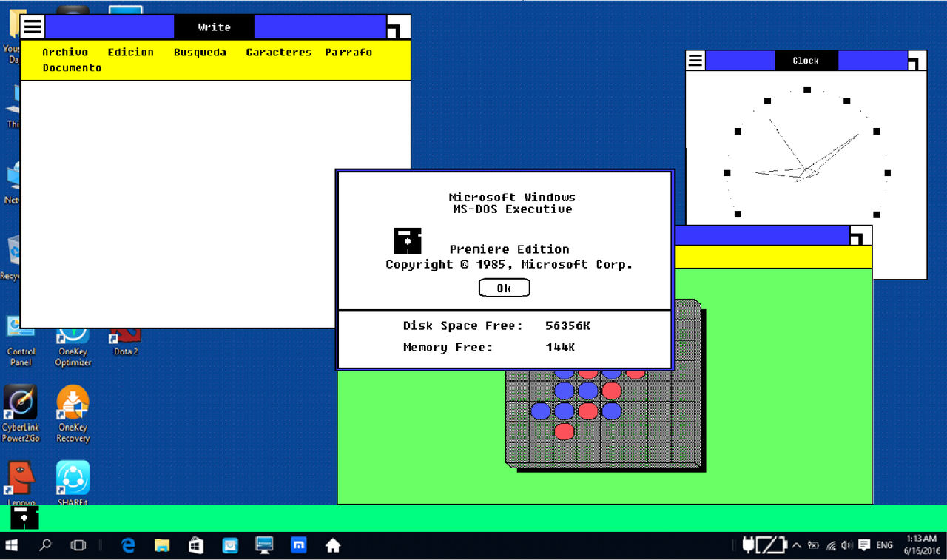The height and width of the screenshot is (560, 947).
Task: Open the CyberLink Power2Go desktop shortcut
Action: coord(20,414)
